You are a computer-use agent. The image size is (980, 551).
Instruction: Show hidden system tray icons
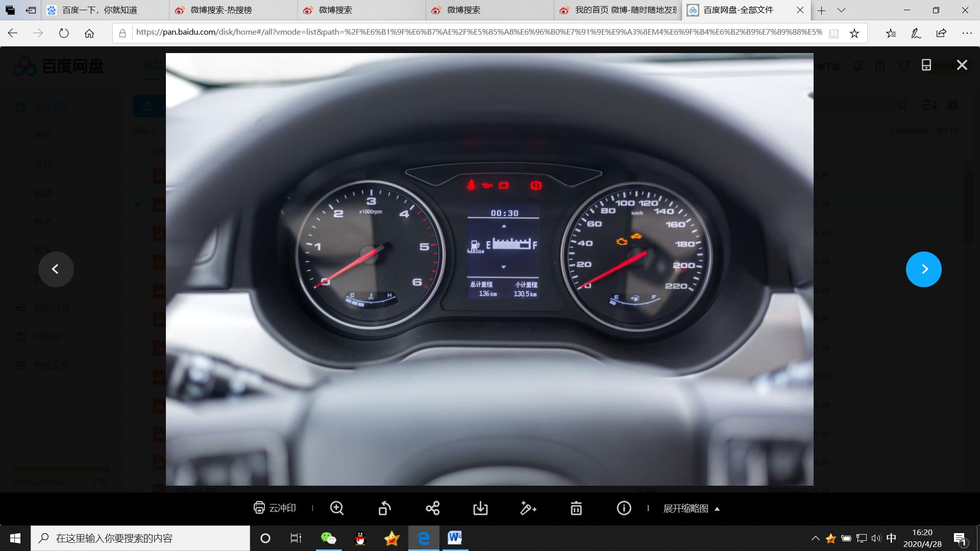pyautogui.click(x=815, y=538)
